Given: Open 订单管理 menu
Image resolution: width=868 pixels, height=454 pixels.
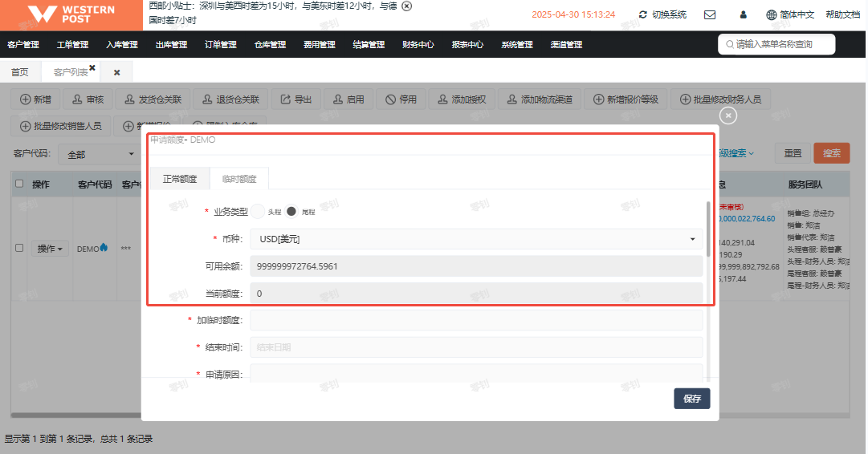Looking at the screenshot, I should point(221,45).
